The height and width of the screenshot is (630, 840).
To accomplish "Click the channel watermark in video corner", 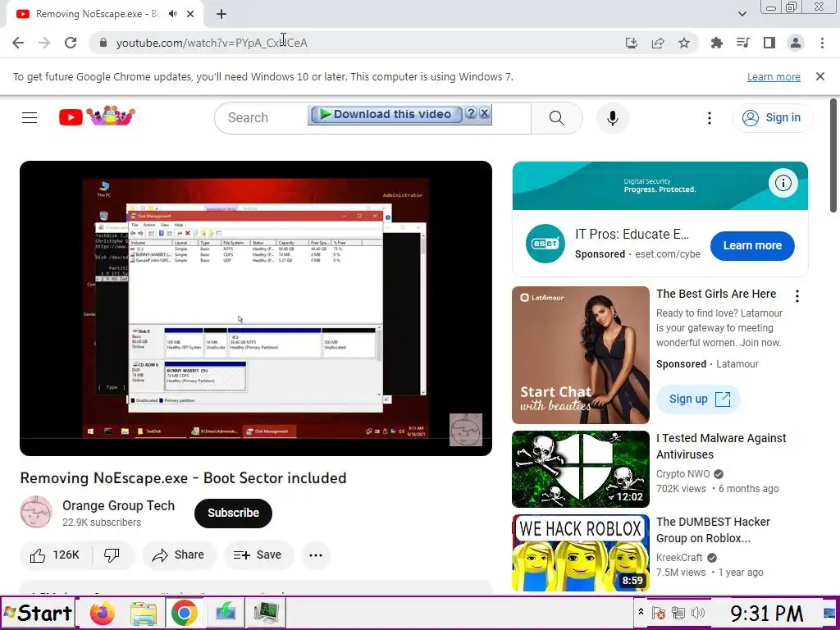I will point(466,430).
